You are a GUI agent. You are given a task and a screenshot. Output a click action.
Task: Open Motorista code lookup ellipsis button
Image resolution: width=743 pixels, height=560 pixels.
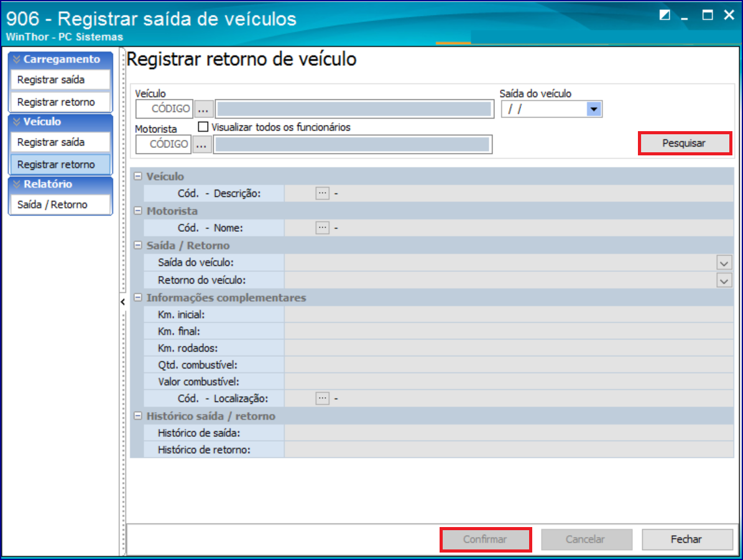click(201, 144)
